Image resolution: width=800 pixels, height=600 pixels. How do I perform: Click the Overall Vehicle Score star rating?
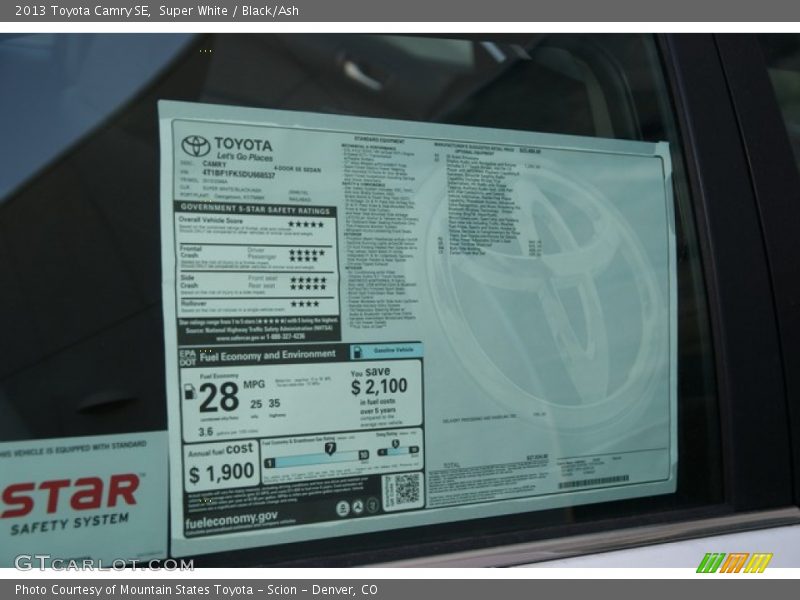[x=305, y=225]
